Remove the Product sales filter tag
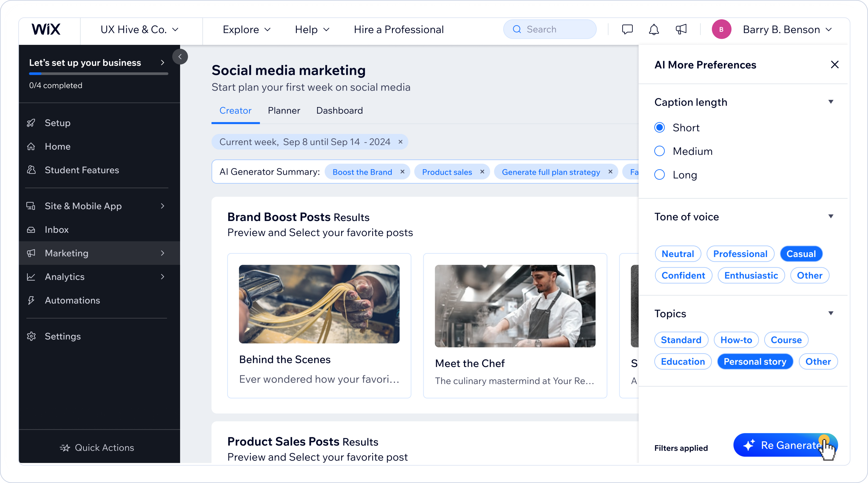Image resolution: width=868 pixels, height=483 pixels. 482,172
